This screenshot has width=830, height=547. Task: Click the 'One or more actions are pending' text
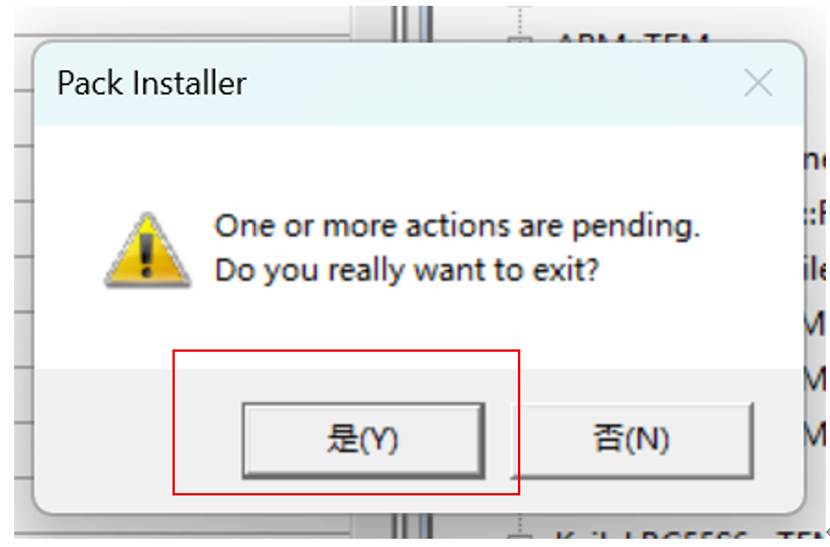tap(457, 227)
